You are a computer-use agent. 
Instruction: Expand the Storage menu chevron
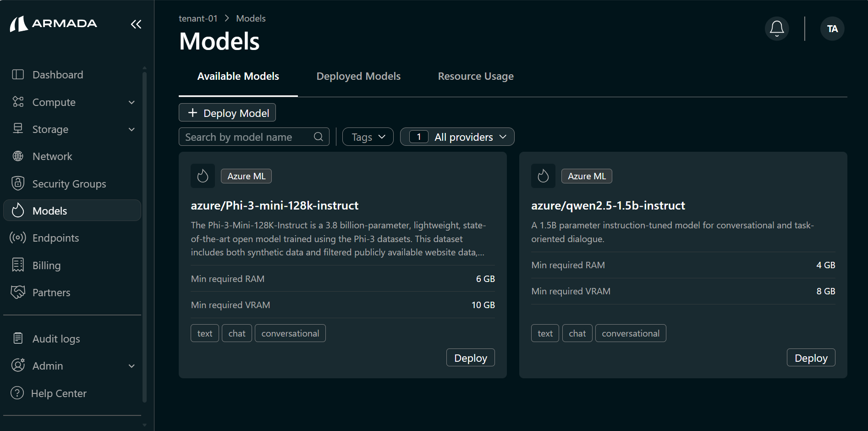tap(132, 129)
